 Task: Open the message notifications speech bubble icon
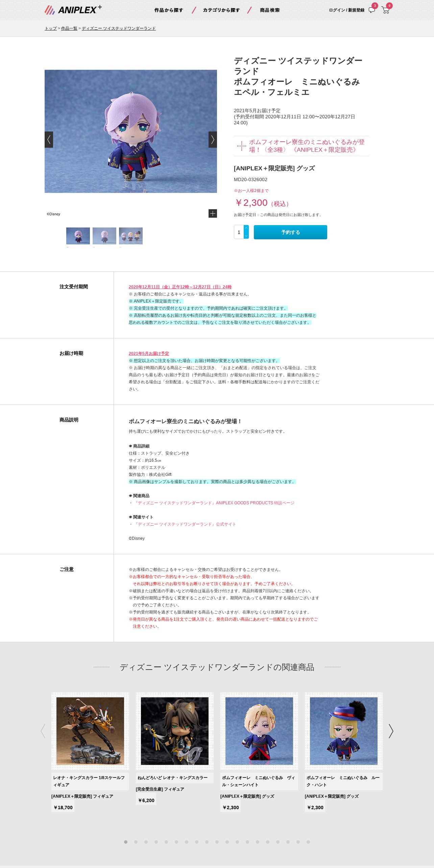click(x=372, y=10)
